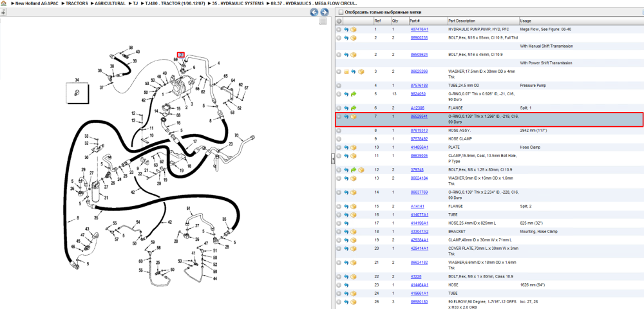Click the pin panel icon at top left

click(x=3, y=12)
